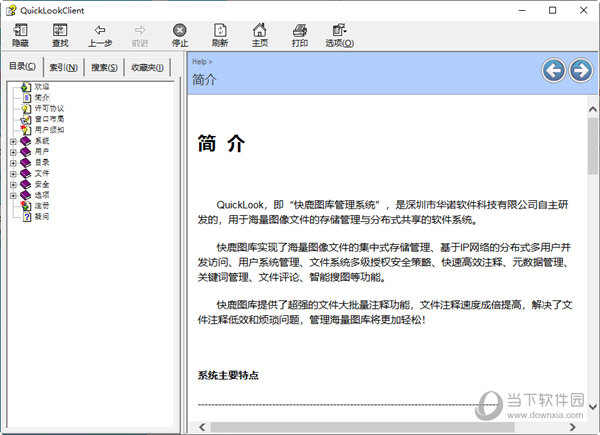Select the purple book icon beside 选项 in tree

click(x=26, y=195)
